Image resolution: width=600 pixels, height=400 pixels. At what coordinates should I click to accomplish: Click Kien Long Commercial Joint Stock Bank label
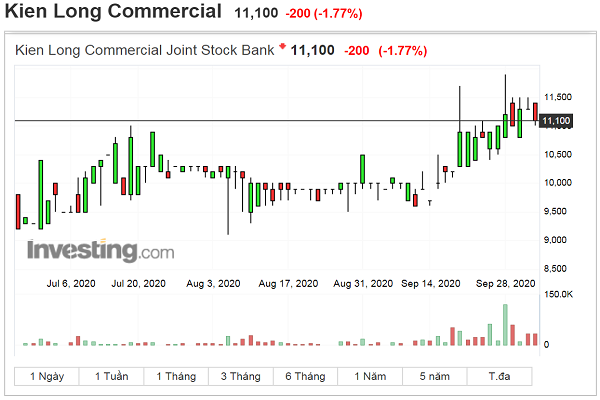tap(145, 51)
